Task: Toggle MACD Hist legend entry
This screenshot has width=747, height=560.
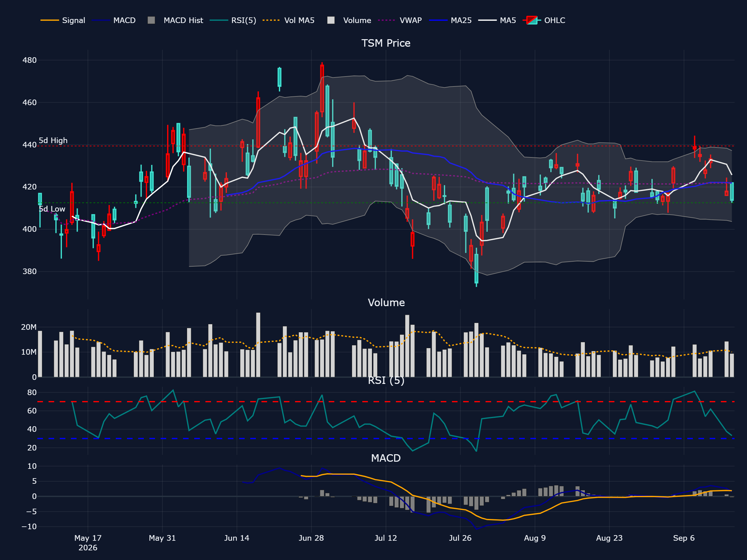Action: click(175, 20)
